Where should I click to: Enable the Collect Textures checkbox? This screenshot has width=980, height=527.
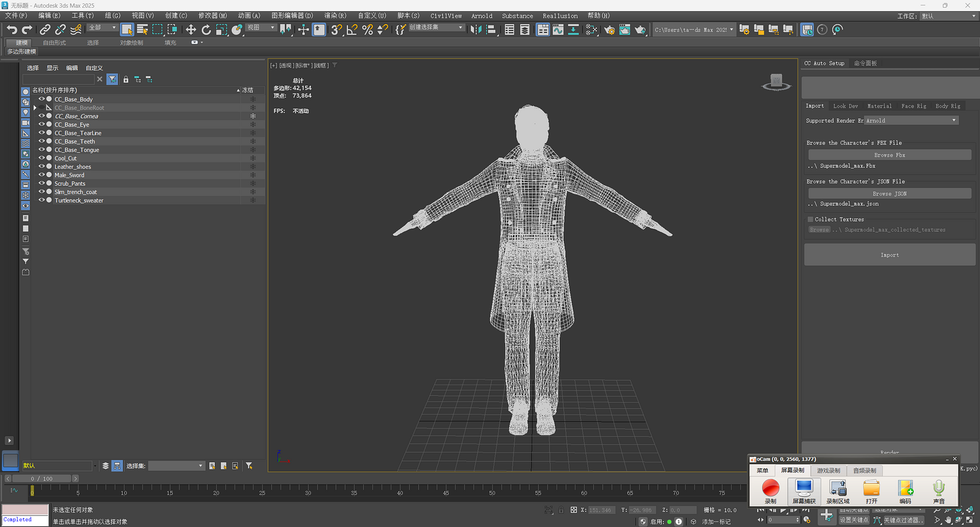coord(810,219)
